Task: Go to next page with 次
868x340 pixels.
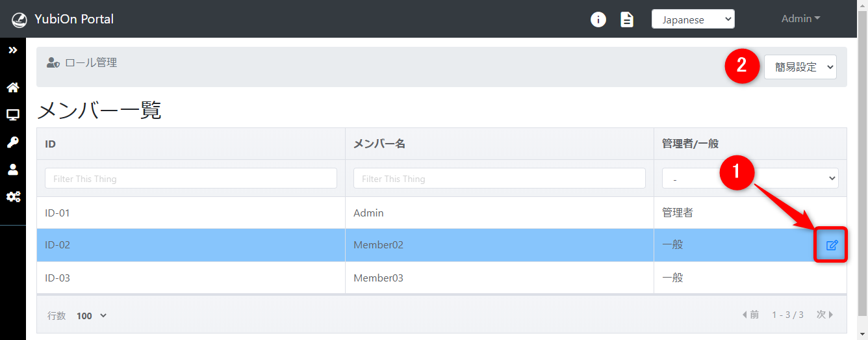Action: click(x=824, y=315)
